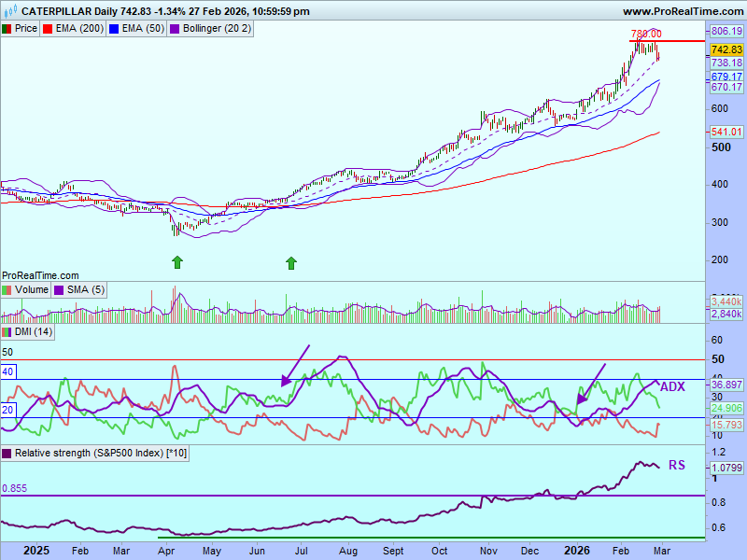Open the SMA (5) indicator settings
Viewport: 747px width, 560px height.
pos(84,290)
